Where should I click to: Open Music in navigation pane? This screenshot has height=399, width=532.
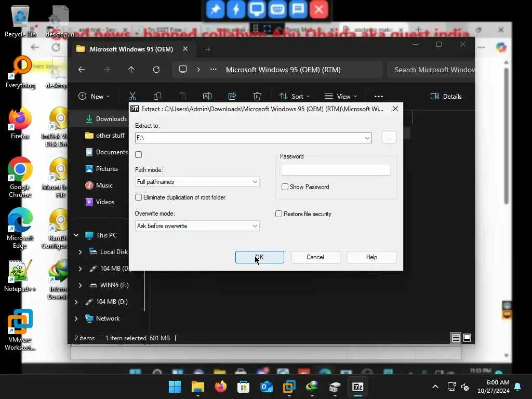click(x=99, y=185)
